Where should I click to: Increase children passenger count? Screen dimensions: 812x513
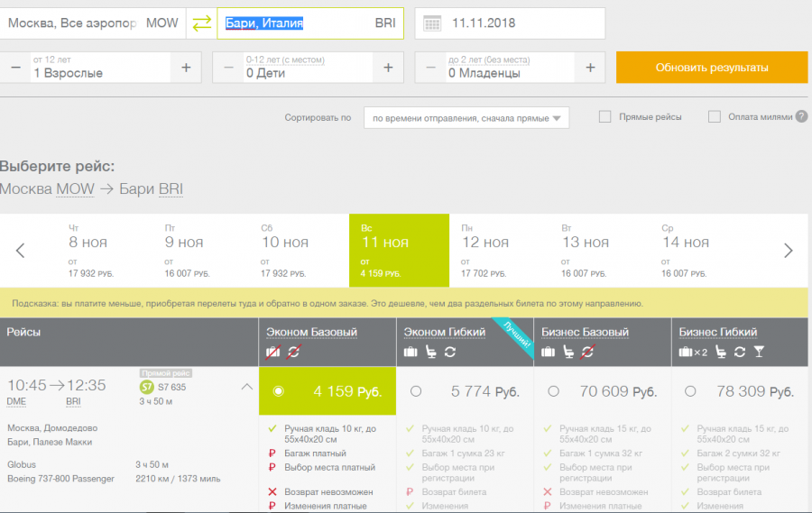(x=388, y=68)
